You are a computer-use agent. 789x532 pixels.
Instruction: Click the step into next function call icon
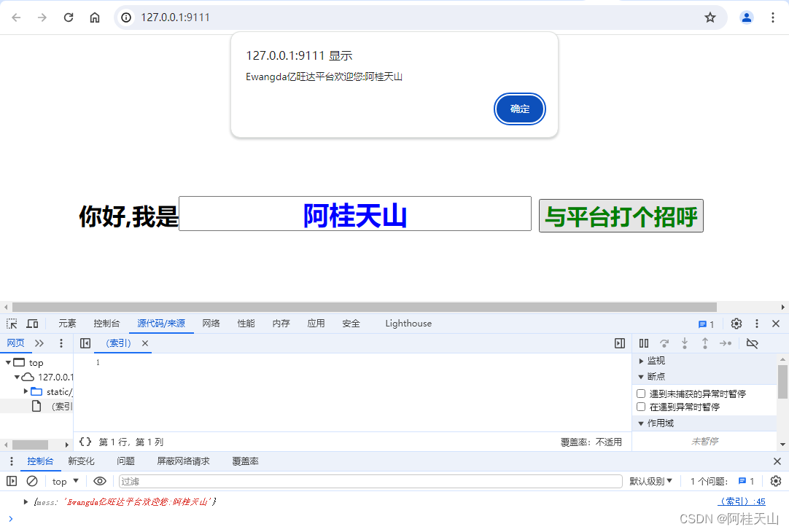click(x=684, y=343)
